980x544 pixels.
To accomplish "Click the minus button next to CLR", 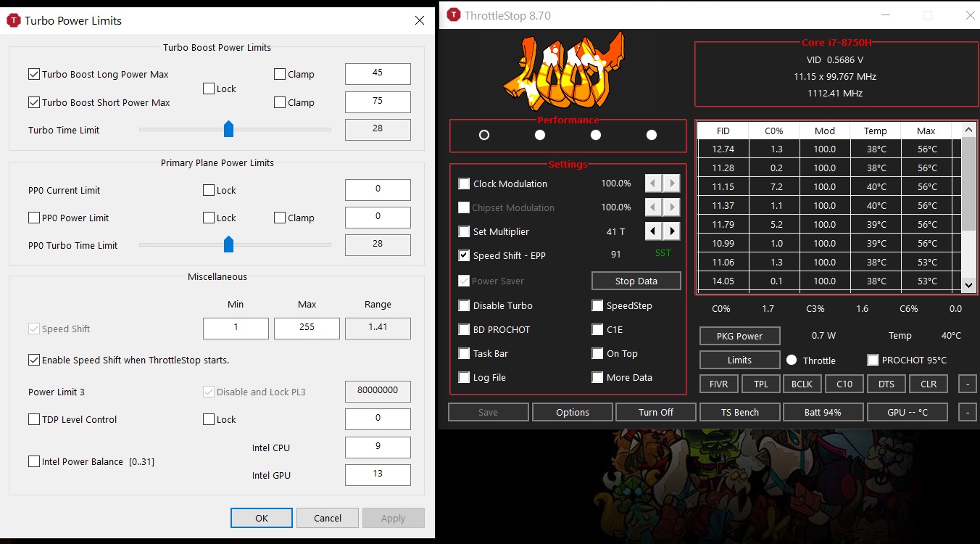I will pyautogui.click(x=967, y=384).
